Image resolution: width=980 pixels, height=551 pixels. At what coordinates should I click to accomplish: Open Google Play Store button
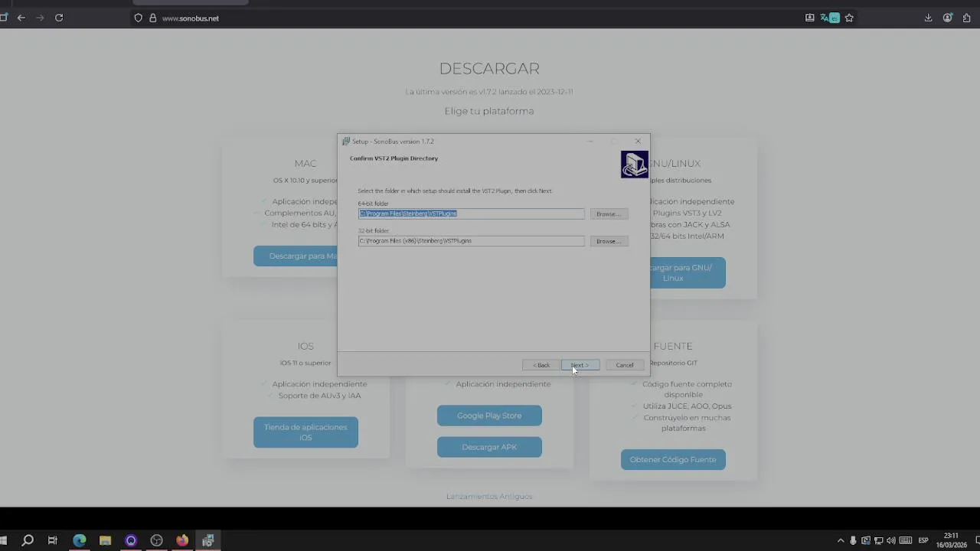489,416
